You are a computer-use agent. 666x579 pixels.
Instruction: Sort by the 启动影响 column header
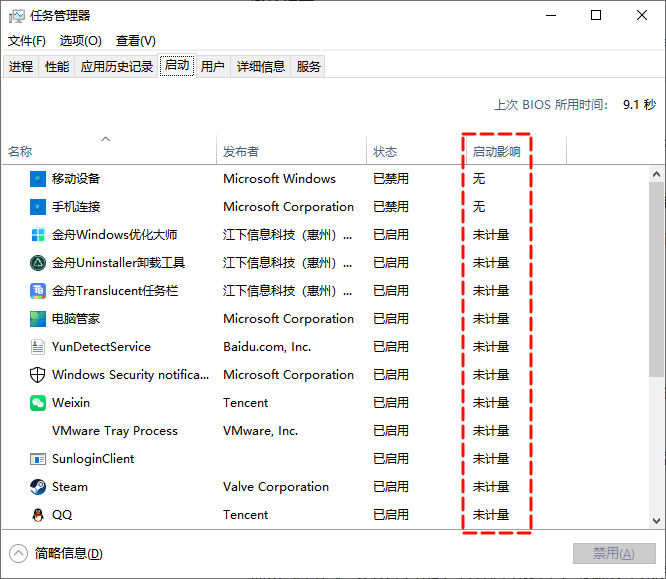516,149
